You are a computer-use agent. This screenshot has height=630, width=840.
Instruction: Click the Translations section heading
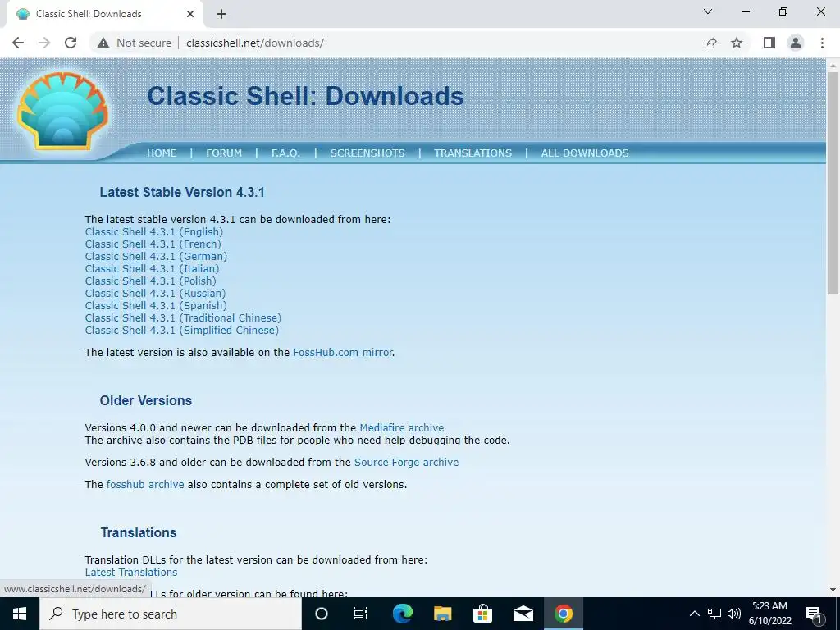(x=139, y=533)
